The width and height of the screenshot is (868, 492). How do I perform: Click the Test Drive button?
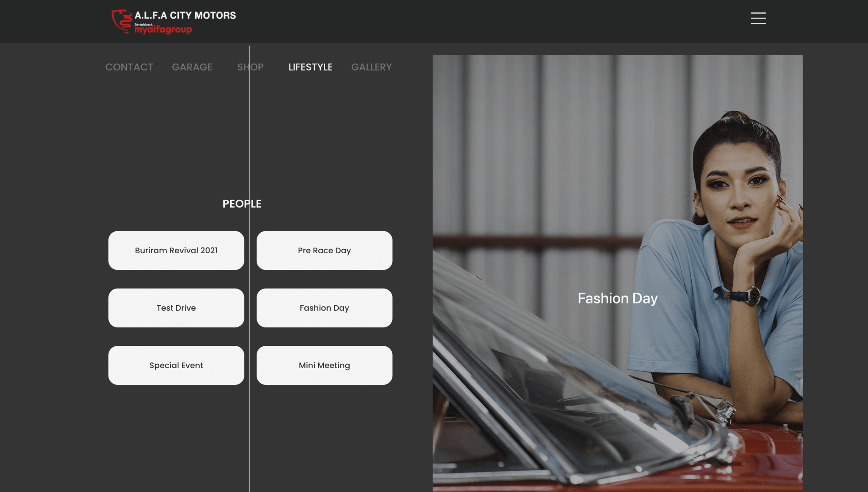point(176,308)
